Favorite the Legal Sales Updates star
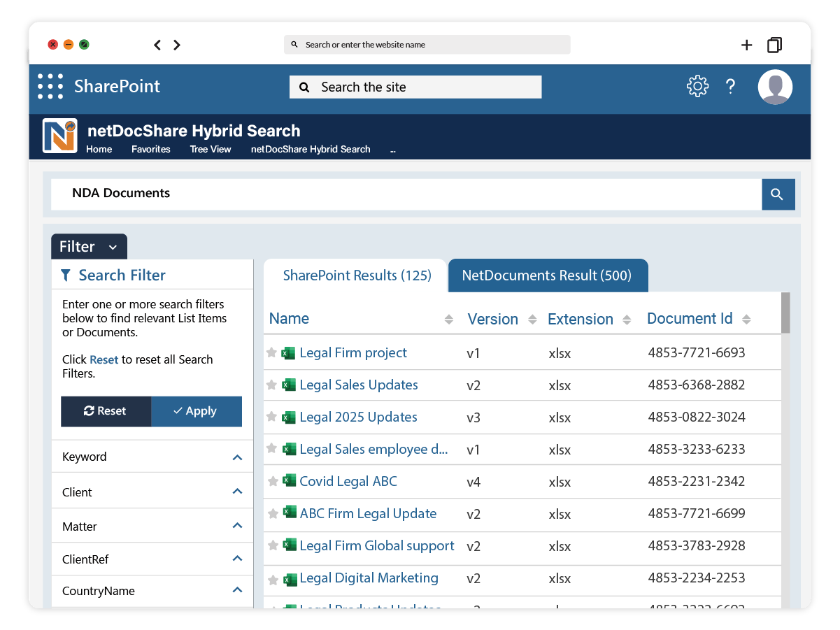Viewport: 840px width, 630px height. tap(271, 385)
